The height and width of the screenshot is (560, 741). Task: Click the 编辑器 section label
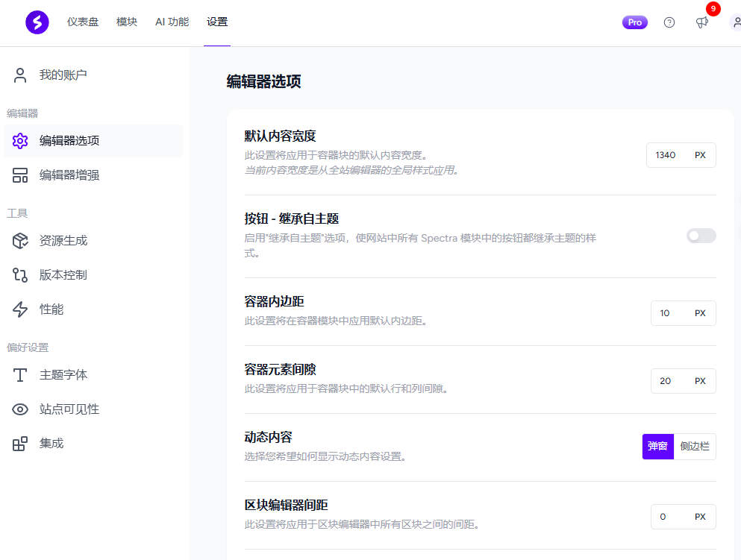point(22,113)
